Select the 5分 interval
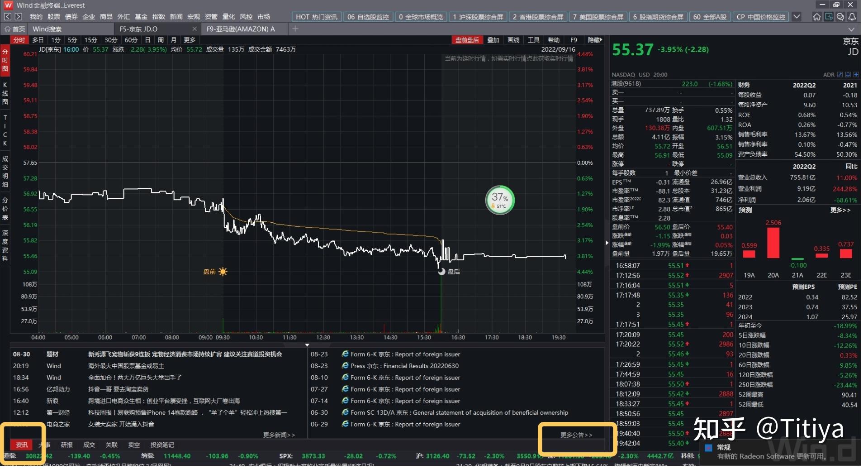 coord(73,40)
